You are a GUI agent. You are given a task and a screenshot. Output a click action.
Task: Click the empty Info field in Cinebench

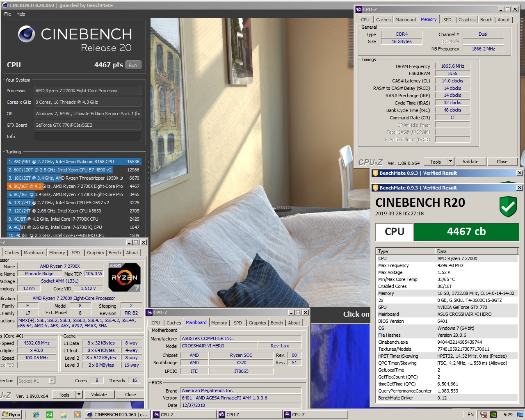[87, 137]
